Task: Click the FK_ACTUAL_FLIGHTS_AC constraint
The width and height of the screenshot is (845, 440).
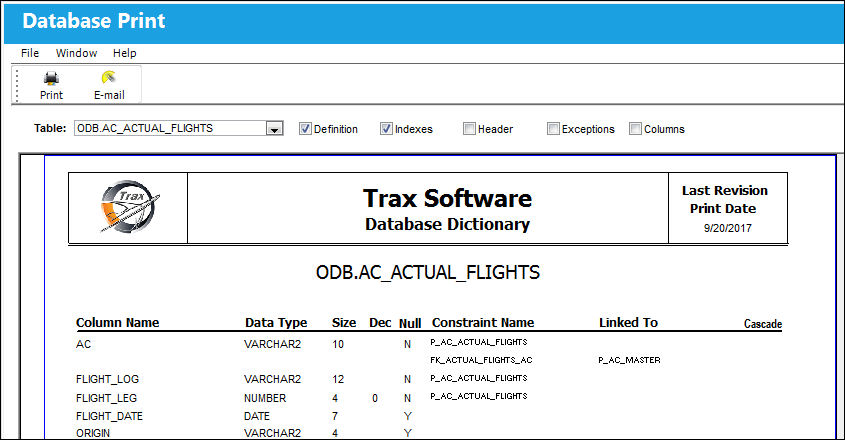Action: tap(481, 360)
